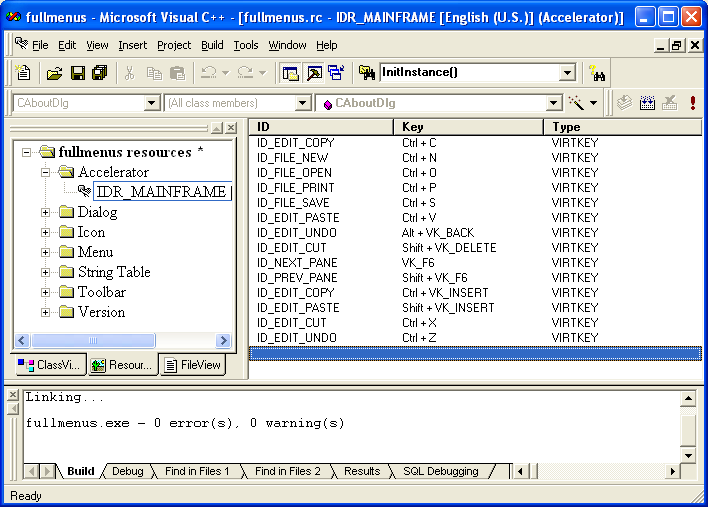Click the Open file toolbar icon

pyautogui.click(x=55, y=73)
